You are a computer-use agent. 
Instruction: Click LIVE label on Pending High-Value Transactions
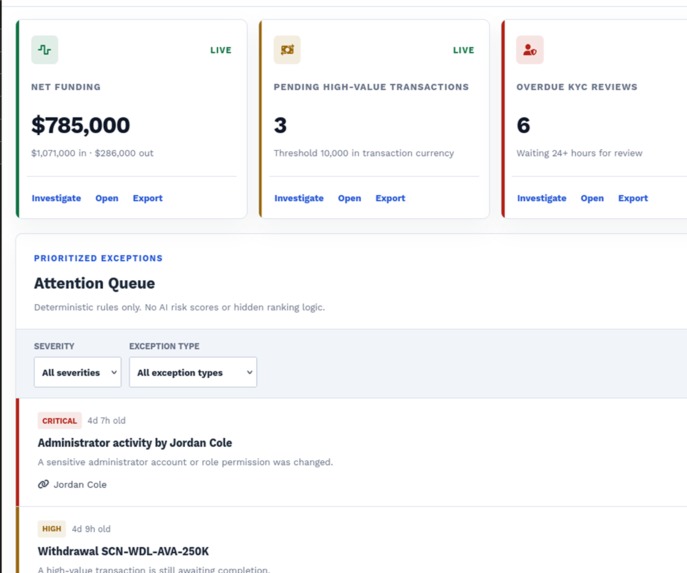point(464,50)
